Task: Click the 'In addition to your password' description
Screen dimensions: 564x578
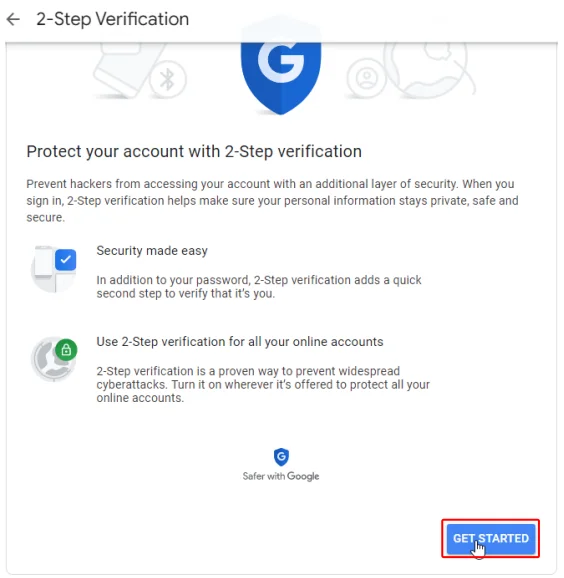Action: 259,287
